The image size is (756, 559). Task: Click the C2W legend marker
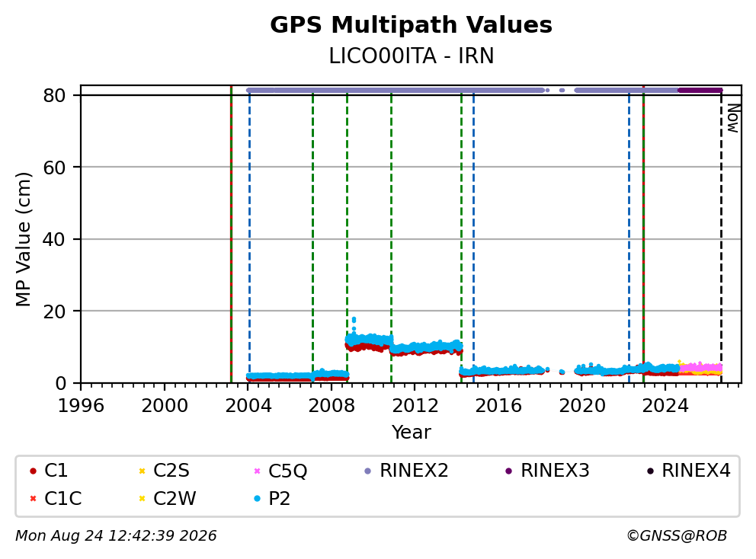pos(142,499)
